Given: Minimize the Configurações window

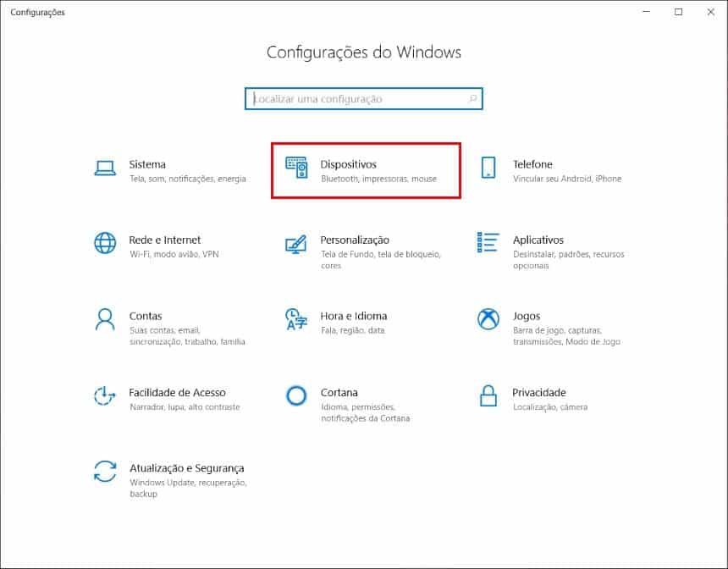Looking at the screenshot, I should click(x=646, y=12).
